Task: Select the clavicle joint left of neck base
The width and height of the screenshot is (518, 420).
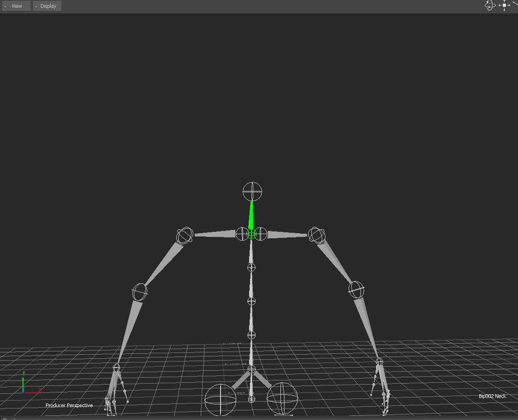Action: 242,234
